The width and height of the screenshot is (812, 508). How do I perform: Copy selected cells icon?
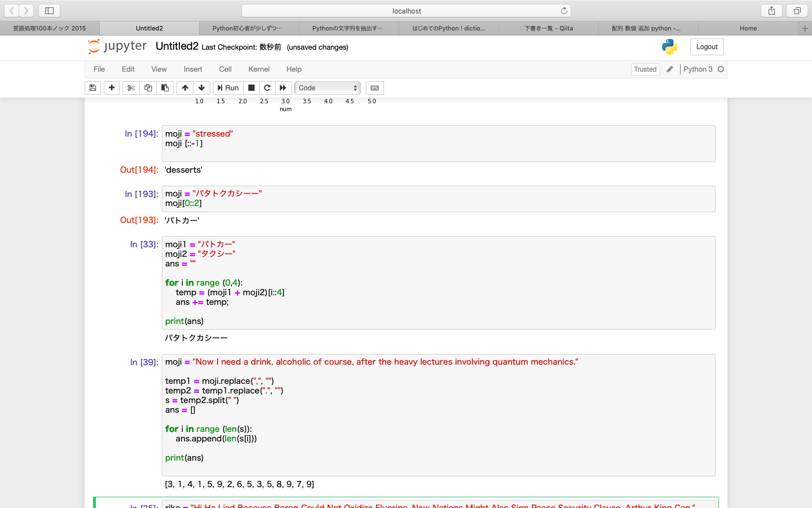tap(148, 88)
